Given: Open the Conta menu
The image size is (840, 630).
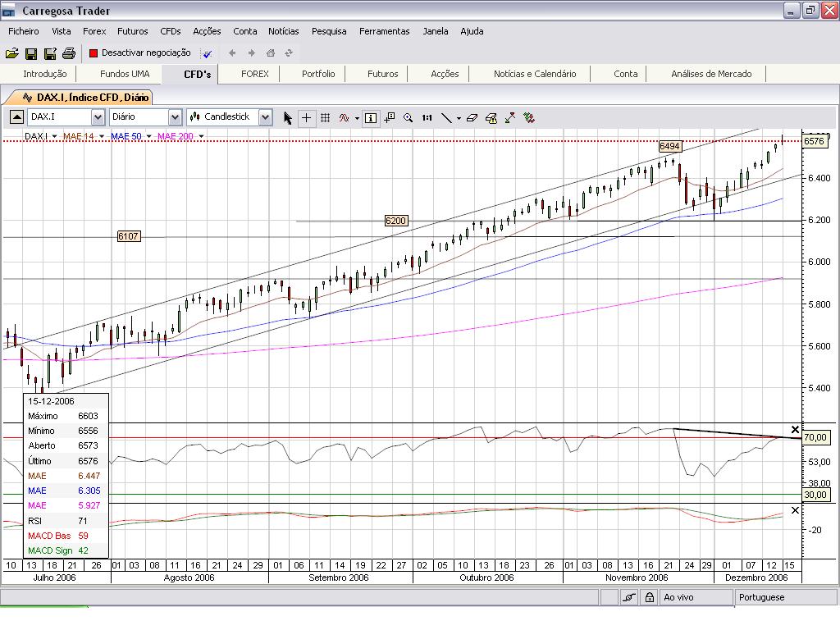Looking at the screenshot, I should 244,31.
